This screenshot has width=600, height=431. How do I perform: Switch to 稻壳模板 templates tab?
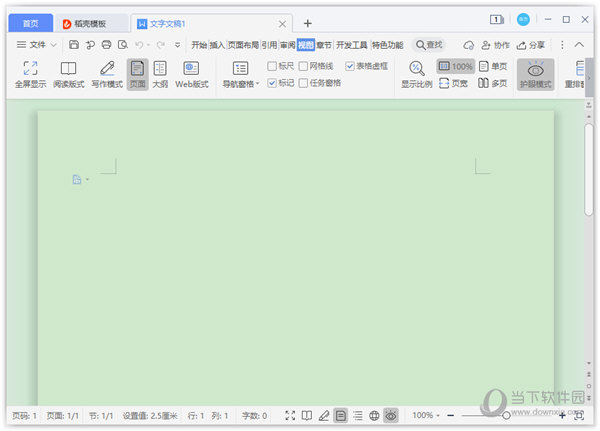(91, 24)
